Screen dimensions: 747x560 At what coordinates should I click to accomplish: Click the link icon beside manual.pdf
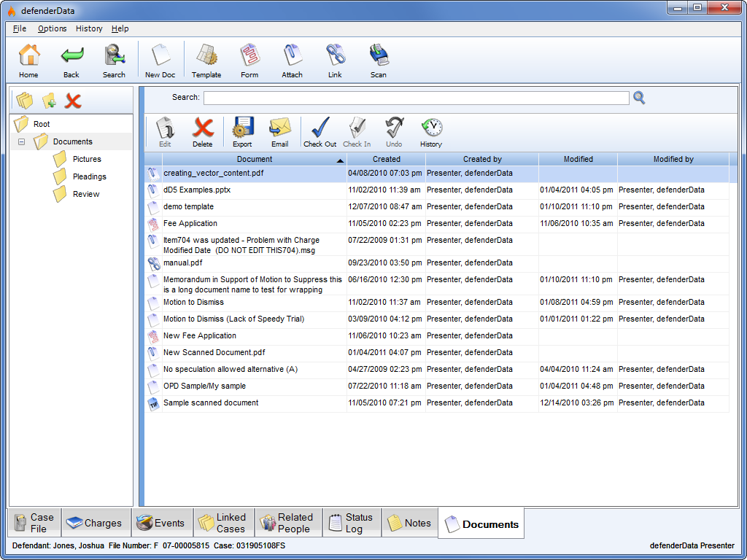tap(153, 264)
